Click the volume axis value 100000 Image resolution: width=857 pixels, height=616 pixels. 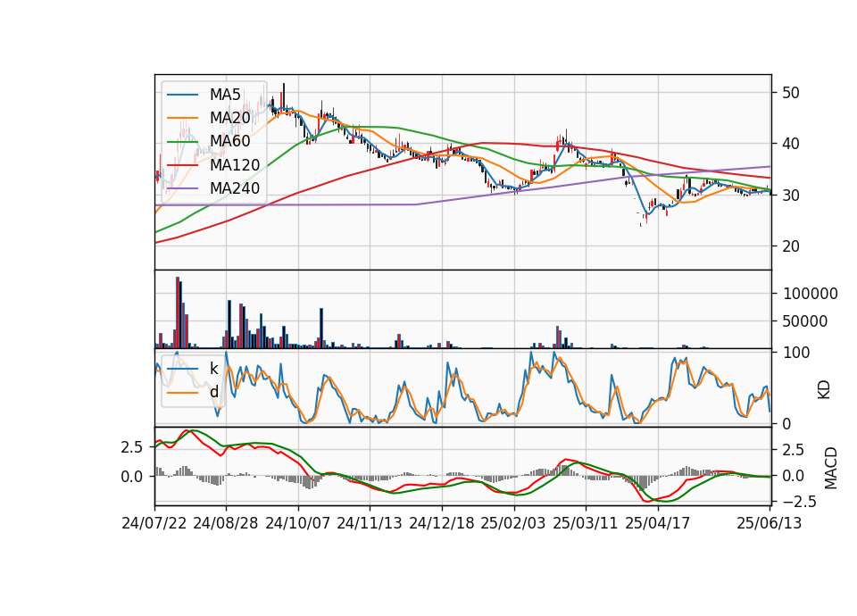pos(811,294)
